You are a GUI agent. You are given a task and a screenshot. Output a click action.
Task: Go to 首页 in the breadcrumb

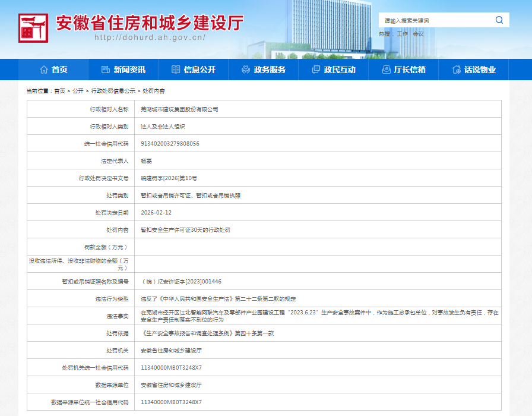[59, 91]
